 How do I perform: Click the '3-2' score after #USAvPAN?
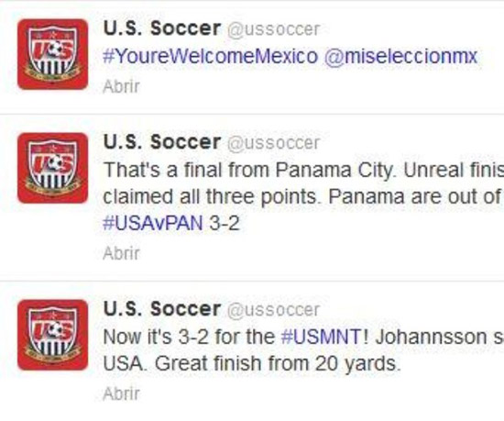click(x=225, y=223)
